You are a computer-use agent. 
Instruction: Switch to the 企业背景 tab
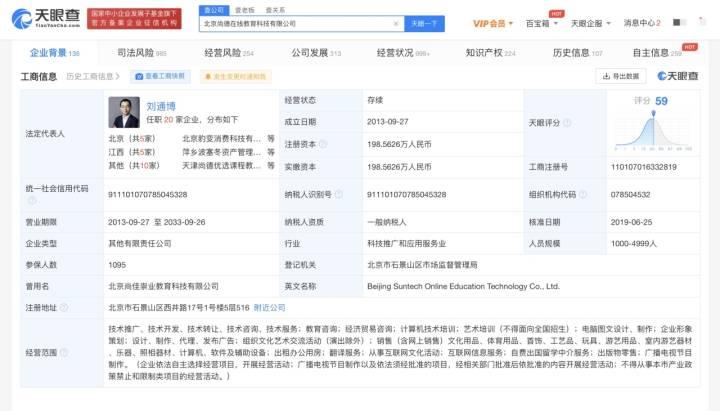tap(54, 53)
